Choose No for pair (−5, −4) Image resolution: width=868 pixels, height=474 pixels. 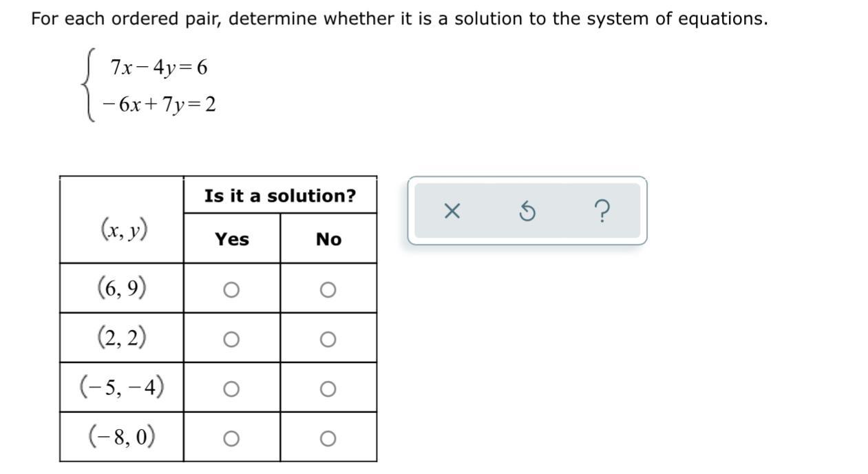(328, 389)
